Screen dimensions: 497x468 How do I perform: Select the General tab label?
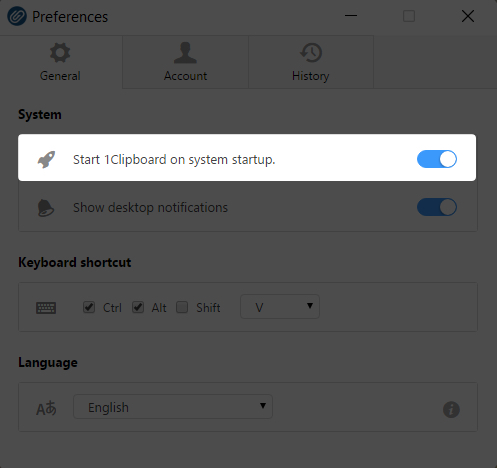tap(60, 76)
